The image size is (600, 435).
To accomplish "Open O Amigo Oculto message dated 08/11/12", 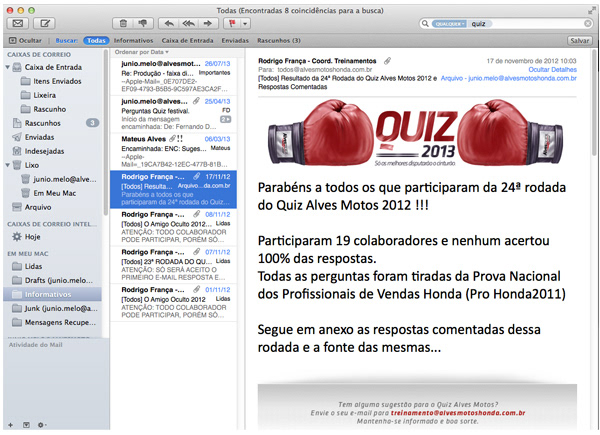I will (x=174, y=227).
